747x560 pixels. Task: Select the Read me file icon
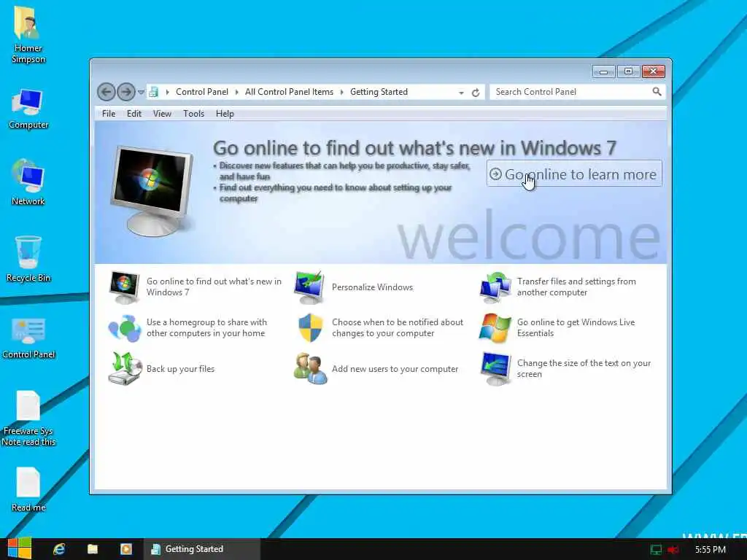pos(28,482)
